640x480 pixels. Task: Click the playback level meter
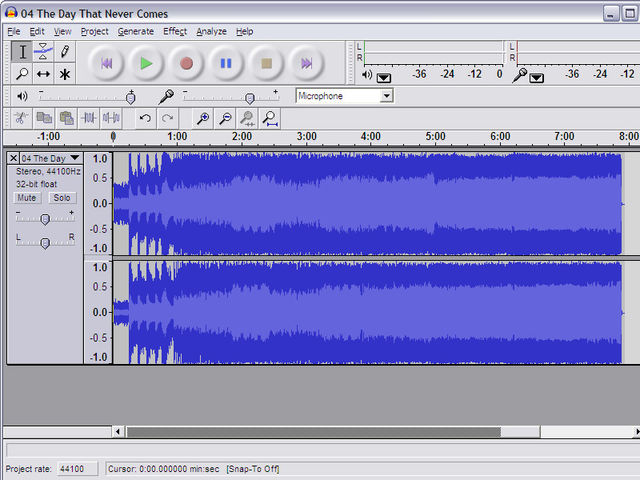(433, 53)
